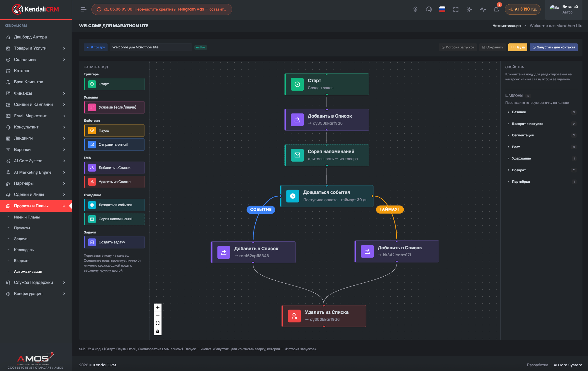Click the AI Core System footer link
This screenshot has height=371, width=588.
click(568, 365)
